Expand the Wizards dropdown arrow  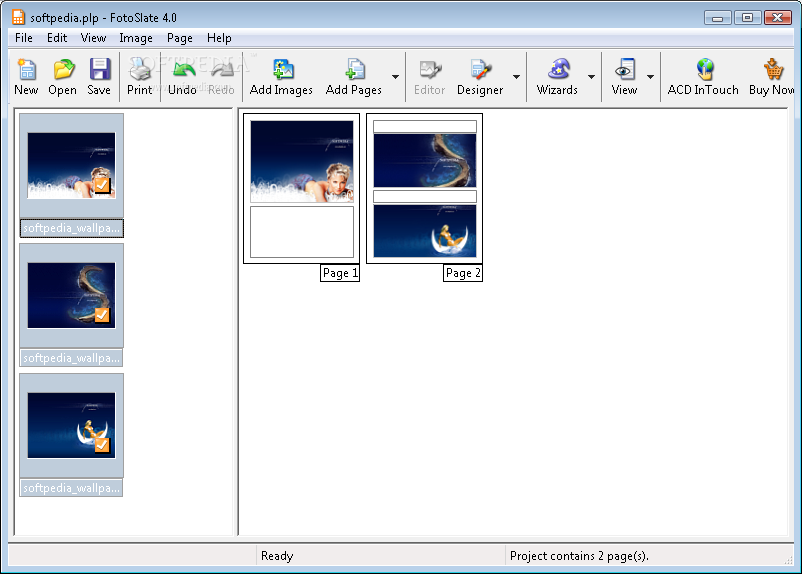[591, 77]
